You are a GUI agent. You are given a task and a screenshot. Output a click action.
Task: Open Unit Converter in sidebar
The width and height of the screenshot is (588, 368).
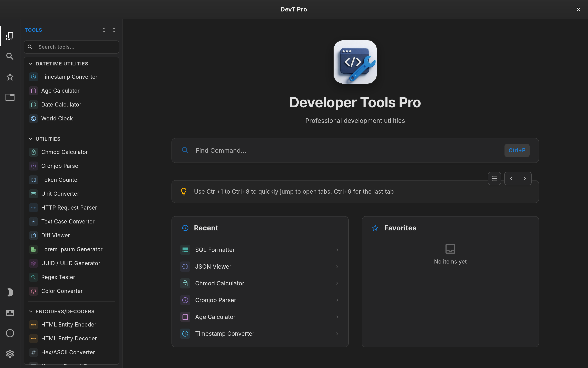[71, 194]
